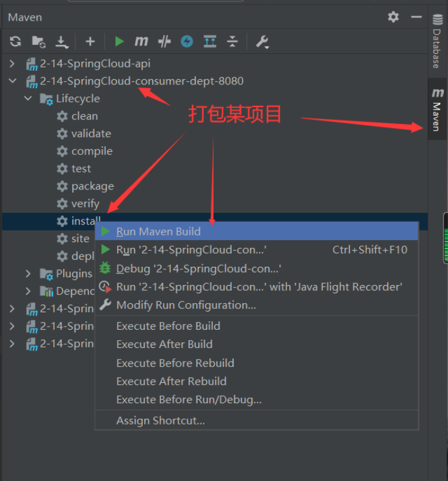Expand the last 2-14-Sprin project in tree

12,343
